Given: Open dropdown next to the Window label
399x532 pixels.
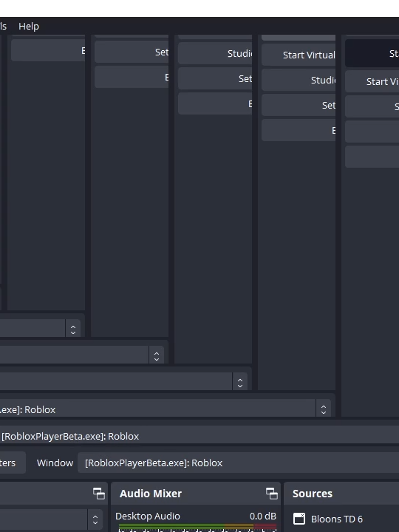Looking at the screenshot, I should click(238, 463).
